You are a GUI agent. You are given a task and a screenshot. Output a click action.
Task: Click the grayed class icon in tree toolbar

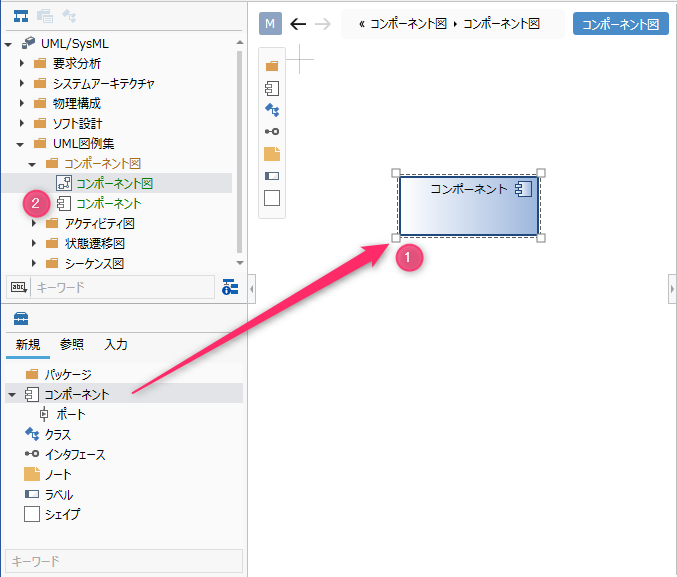(69, 16)
